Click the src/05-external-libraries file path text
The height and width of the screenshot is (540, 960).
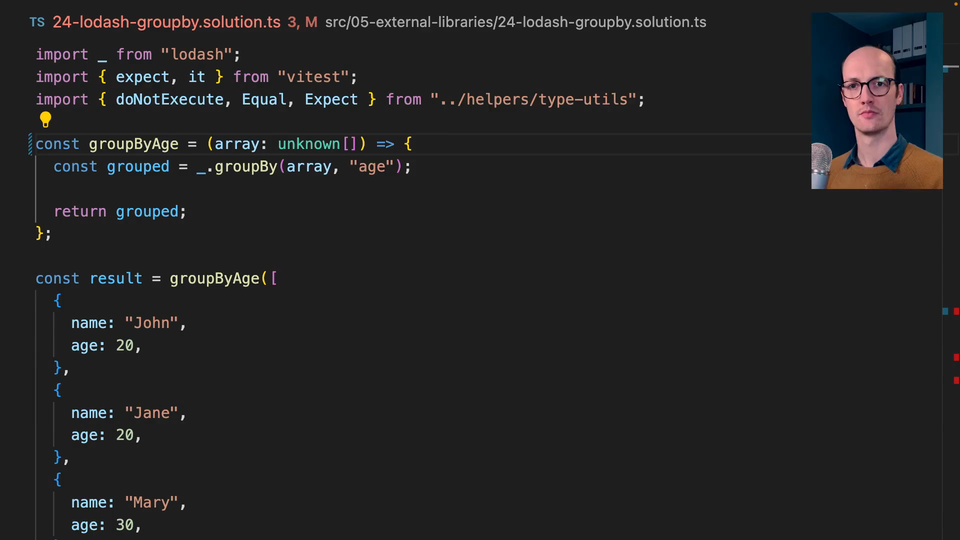coord(515,22)
